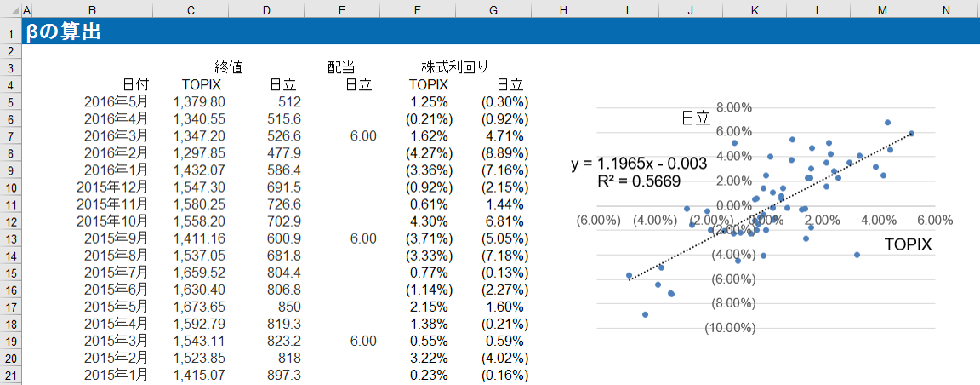The image size is (980, 385).
Task: Click the cell containing 897.3
Action: [283, 375]
